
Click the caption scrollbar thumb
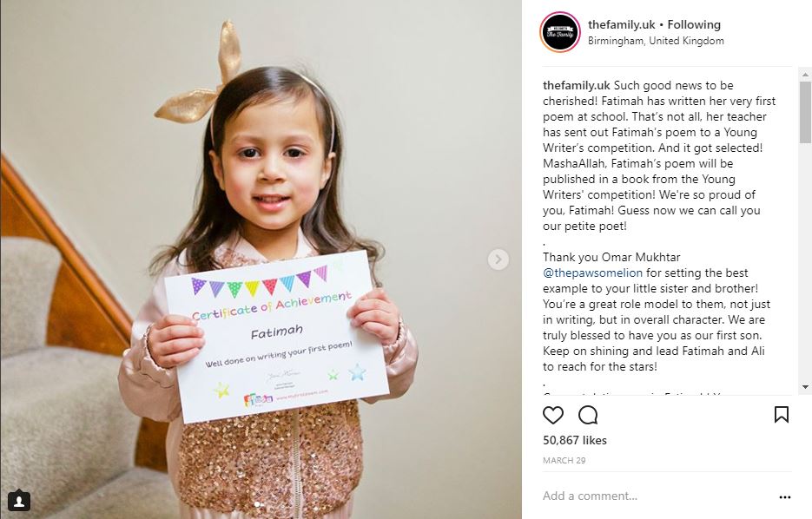coord(805,112)
